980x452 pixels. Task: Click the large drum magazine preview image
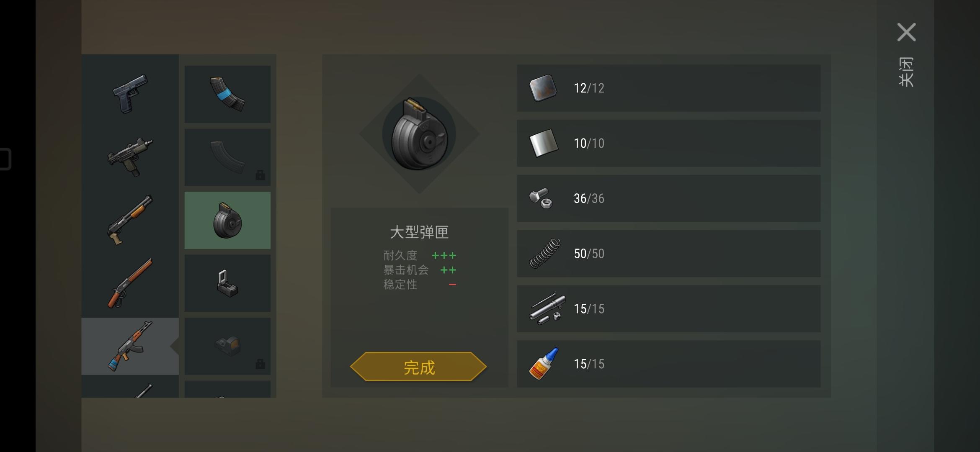tap(419, 134)
